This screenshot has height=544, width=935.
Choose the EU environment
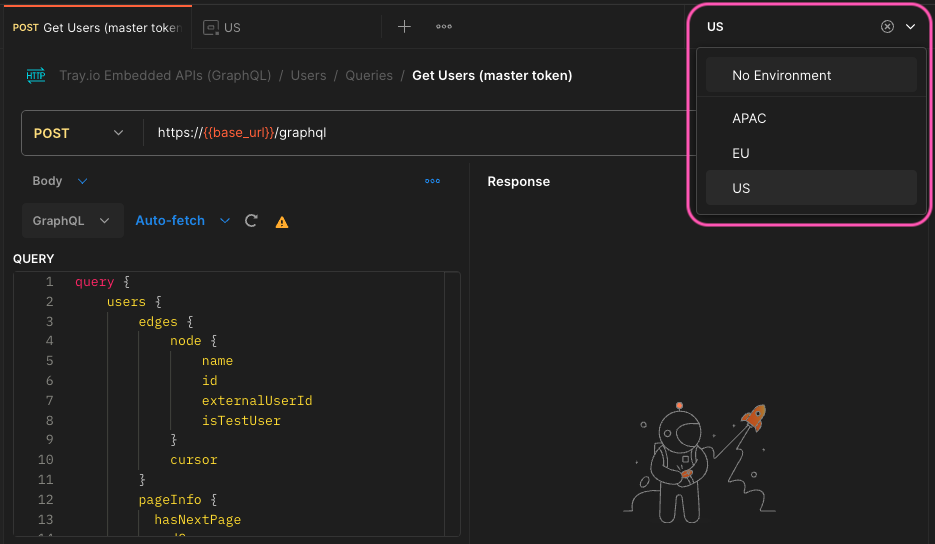click(x=741, y=153)
